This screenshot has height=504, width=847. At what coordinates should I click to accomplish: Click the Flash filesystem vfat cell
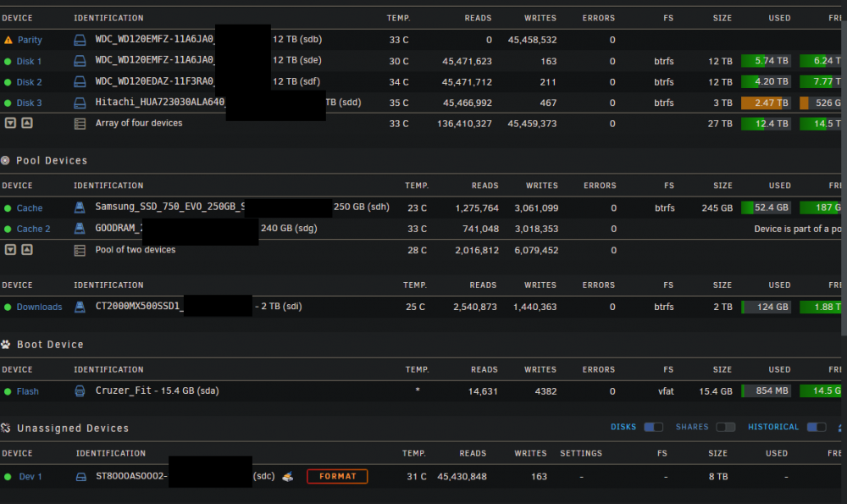666,391
